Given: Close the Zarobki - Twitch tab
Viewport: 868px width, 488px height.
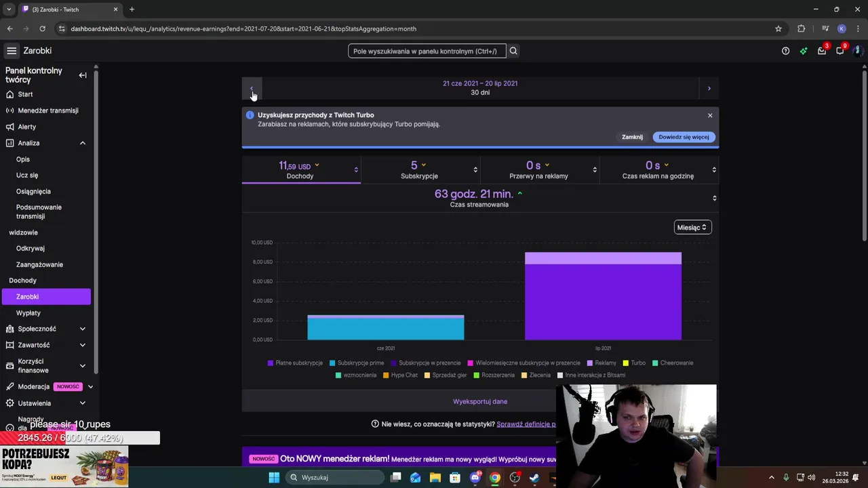Looking at the screenshot, I should coord(115,9).
